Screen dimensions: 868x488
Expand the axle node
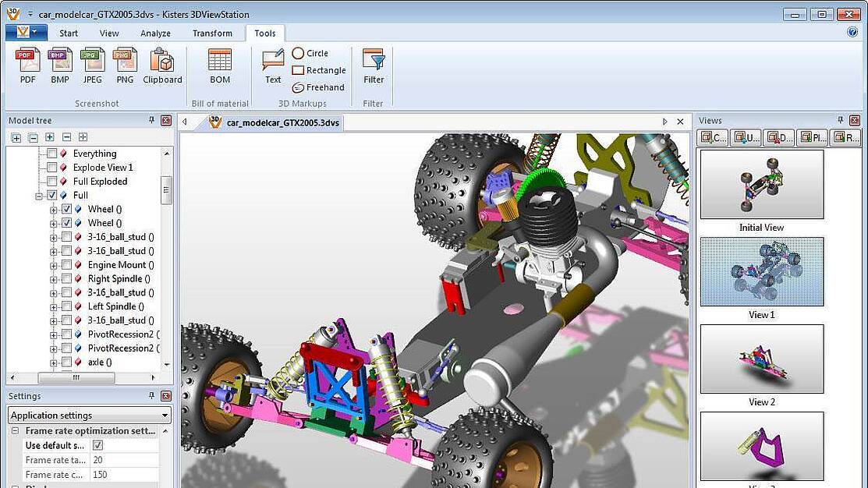click(x=53, y=363)
